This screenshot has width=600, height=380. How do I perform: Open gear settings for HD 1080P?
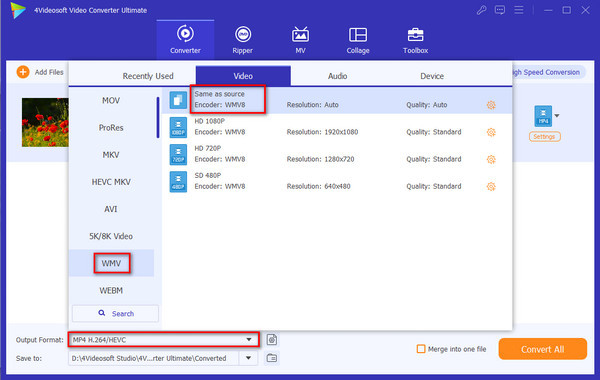491,132
